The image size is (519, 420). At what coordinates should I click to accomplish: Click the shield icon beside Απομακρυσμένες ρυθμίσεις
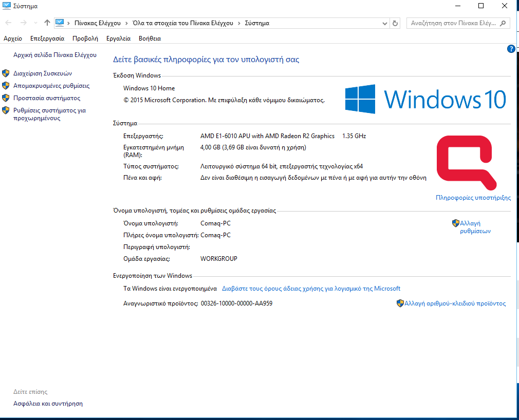click(6, 86)
